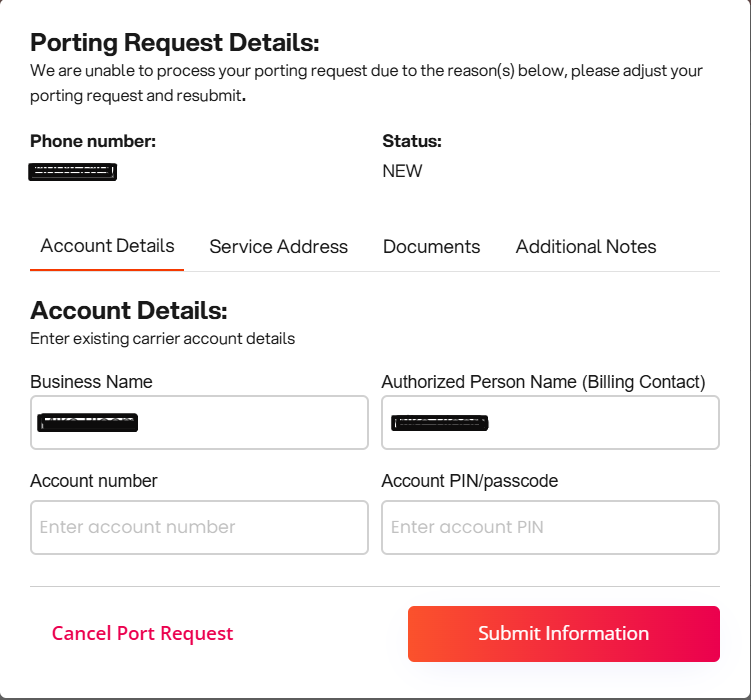The width and height of the screenshot is (751, 700).
Task: Click the Cancel Port Request link
Action: [x=142, y=633]
